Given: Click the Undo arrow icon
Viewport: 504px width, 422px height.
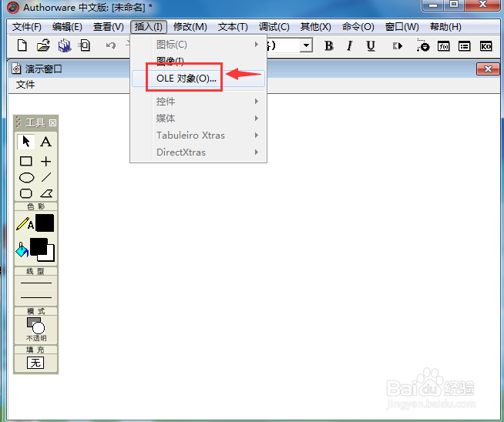Looking at the screenshot, I should coord(111,45).
